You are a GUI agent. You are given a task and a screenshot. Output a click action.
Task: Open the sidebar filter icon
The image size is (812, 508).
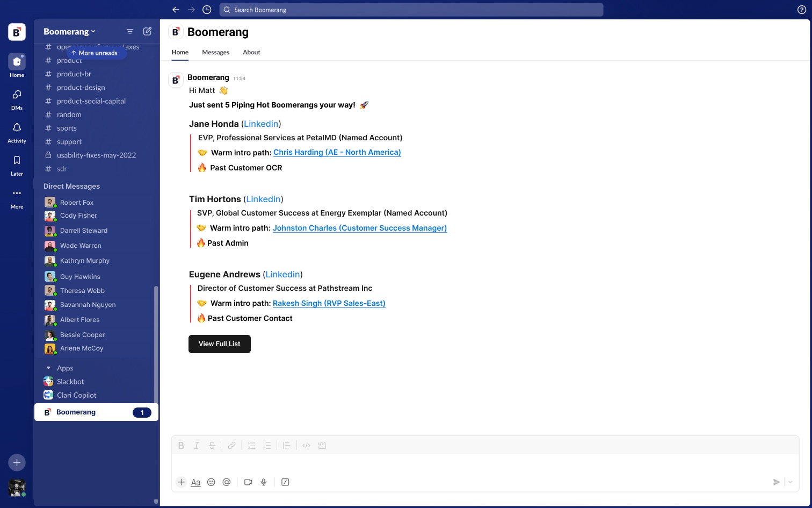(x=130, y=32)
